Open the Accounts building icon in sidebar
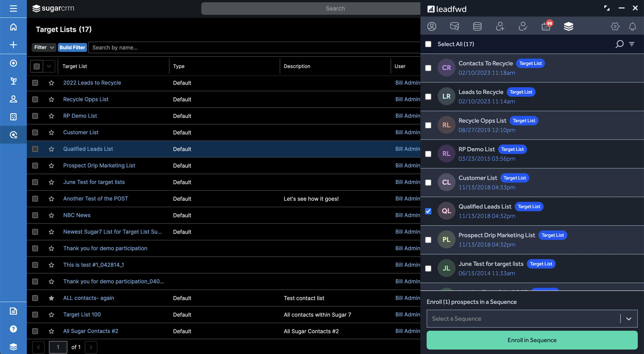This screenshot has width=644, height=354. 13,117
